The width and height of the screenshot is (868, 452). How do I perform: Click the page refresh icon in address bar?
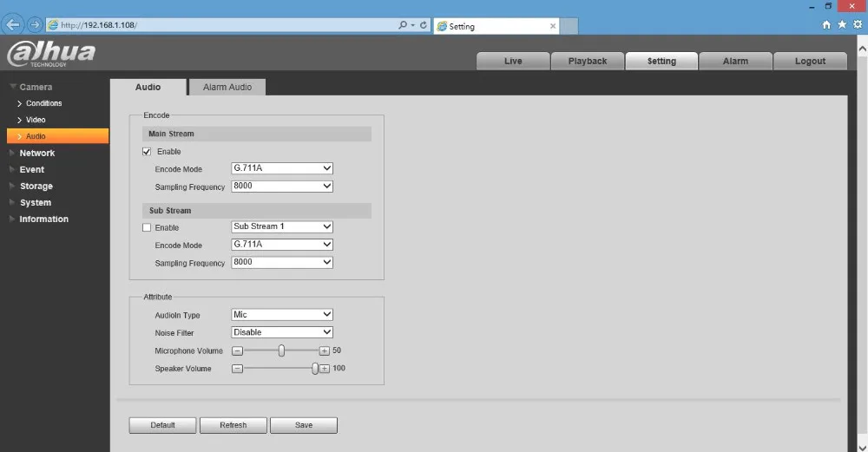click(x=424, y=25)
